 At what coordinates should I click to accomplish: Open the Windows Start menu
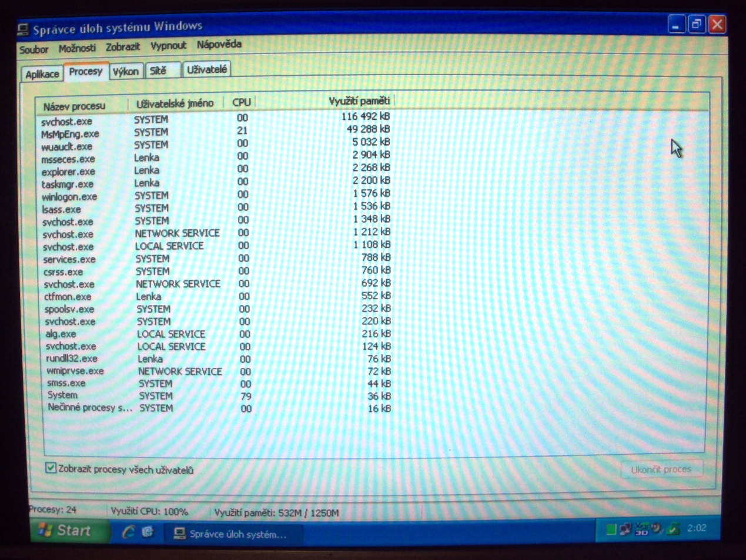pos(69,531)
